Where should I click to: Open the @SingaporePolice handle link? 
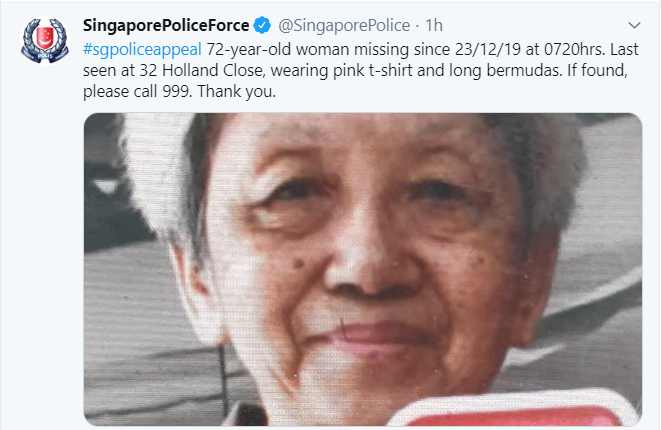[344, 26]
